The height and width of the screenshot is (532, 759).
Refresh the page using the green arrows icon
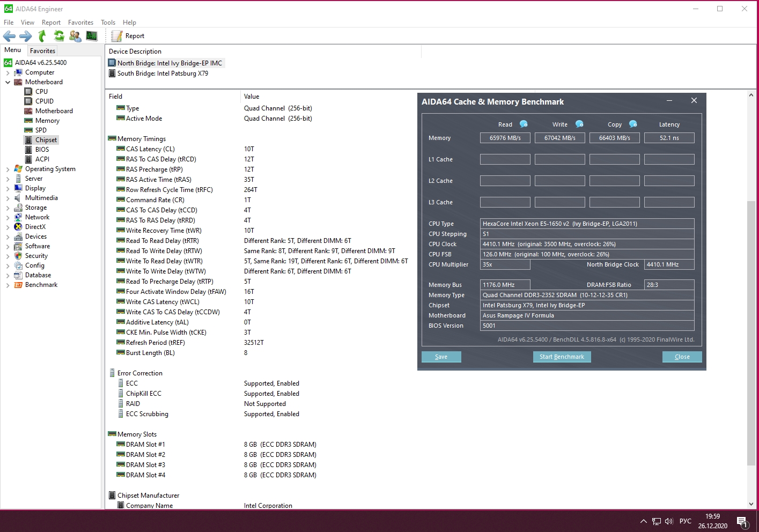[x=59, y=36]
